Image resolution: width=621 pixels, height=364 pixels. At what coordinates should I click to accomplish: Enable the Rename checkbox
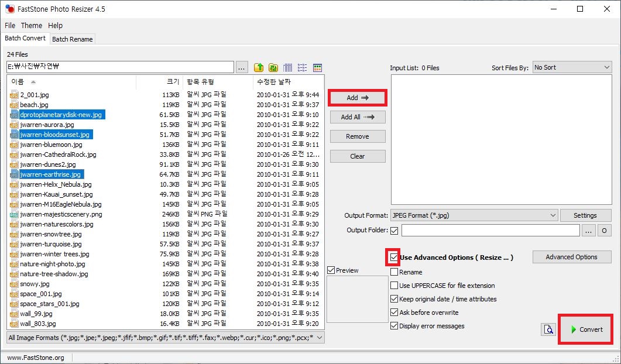[x=394, y=272]
